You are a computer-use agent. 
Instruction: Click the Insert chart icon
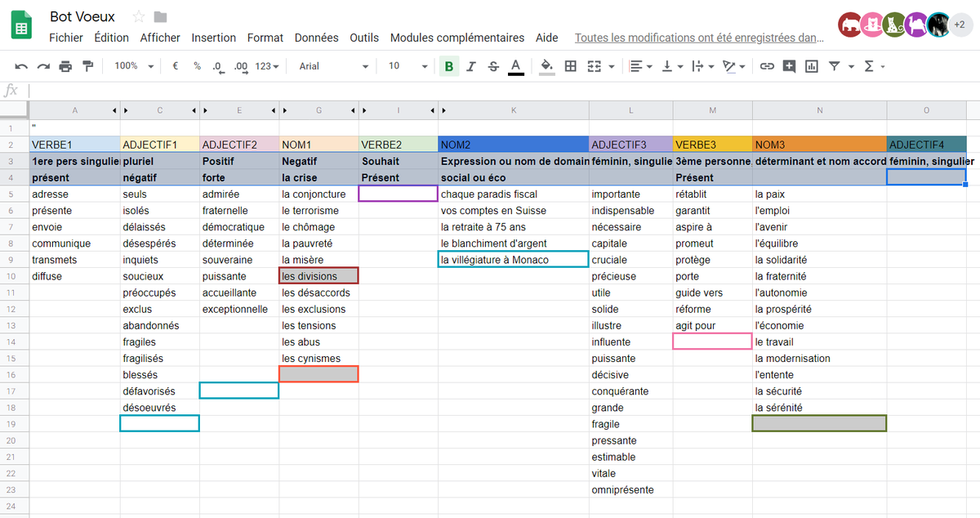[x=811, y=66]
